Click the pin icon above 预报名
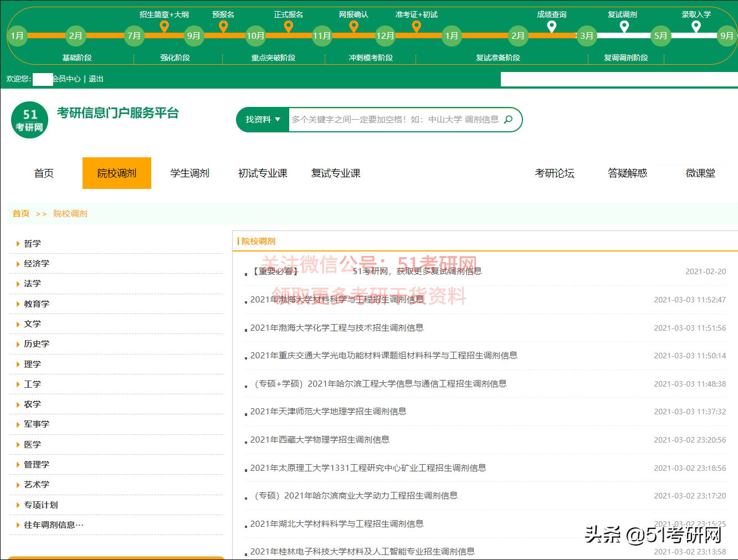The image size is (738, 560). coord(223,26)
